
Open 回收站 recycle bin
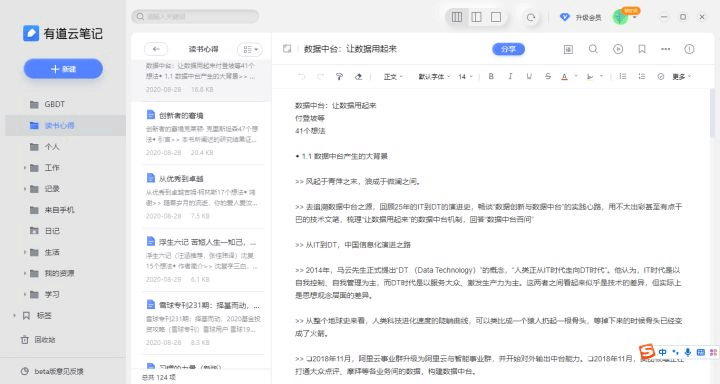coord(38,340)
